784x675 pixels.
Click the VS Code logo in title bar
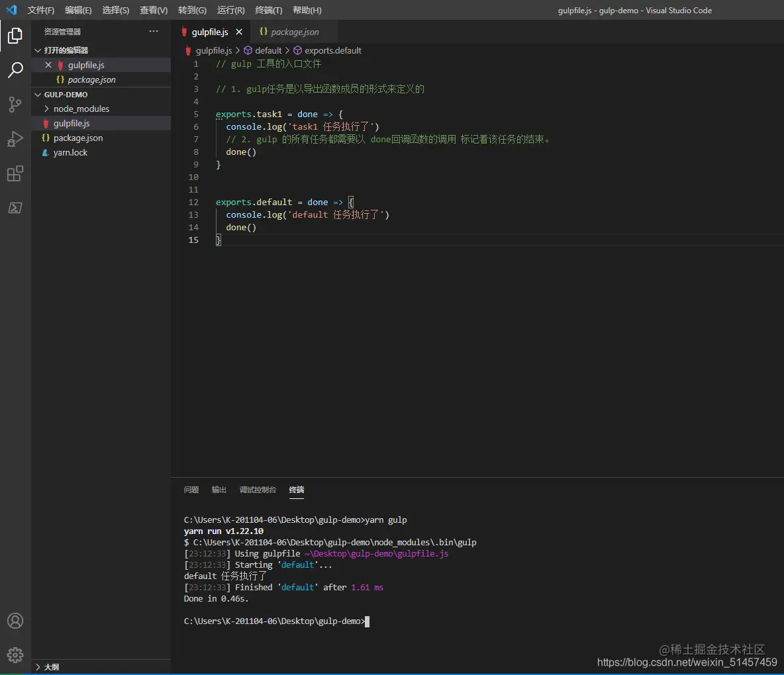click(x=11, y=10)
